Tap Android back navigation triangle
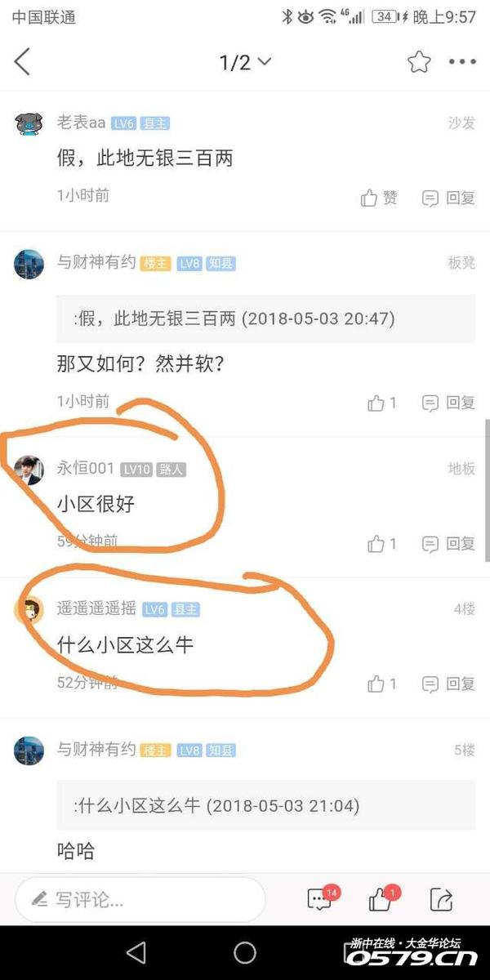 coord(136,952)
